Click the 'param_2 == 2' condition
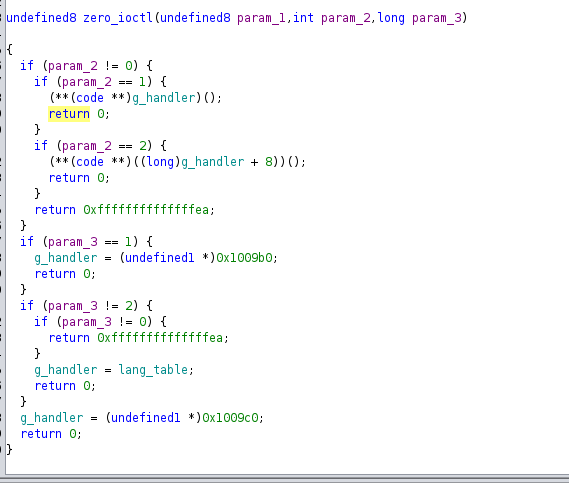This screenshot has height=483, width=569. (104, 146)
